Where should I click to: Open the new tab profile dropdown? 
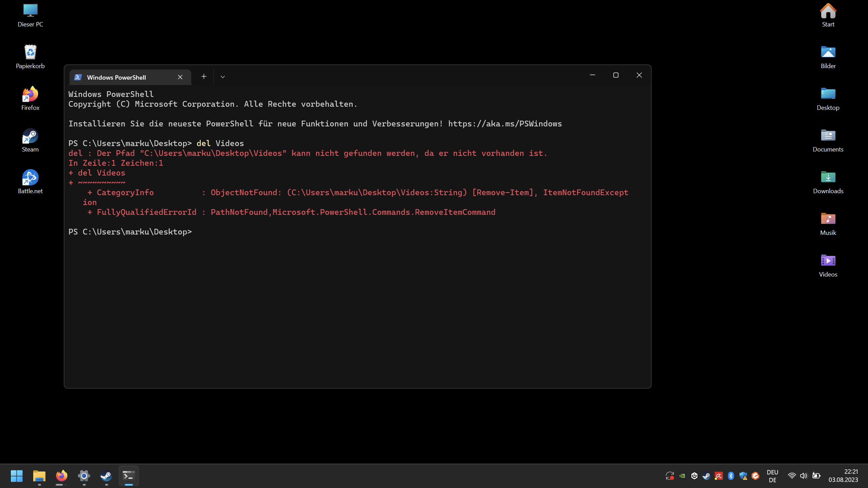(223, 77)
